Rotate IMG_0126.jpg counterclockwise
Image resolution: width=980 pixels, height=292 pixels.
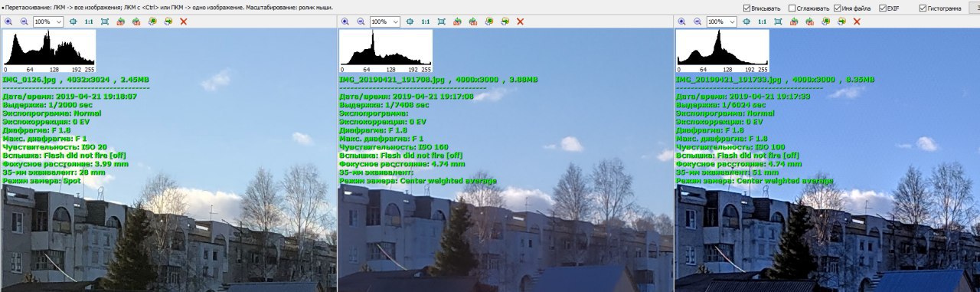pos(120,21)
